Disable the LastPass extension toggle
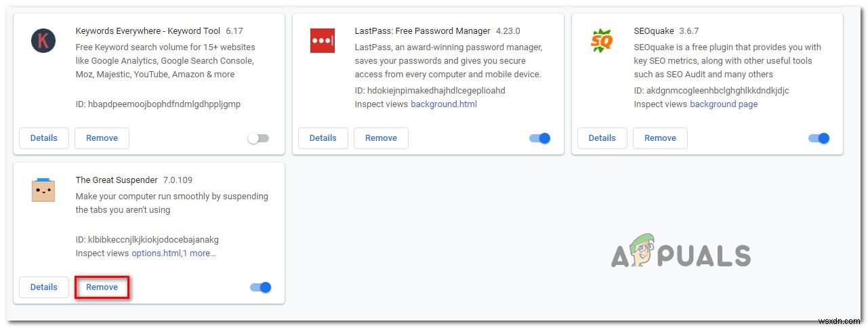 click(x=539, y=138)
